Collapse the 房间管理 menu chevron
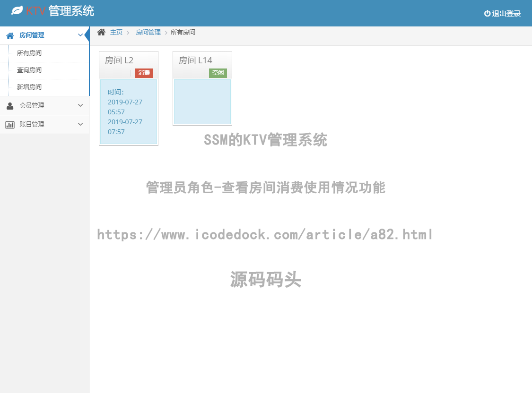The image size is (532, 393). coord(80,35)
